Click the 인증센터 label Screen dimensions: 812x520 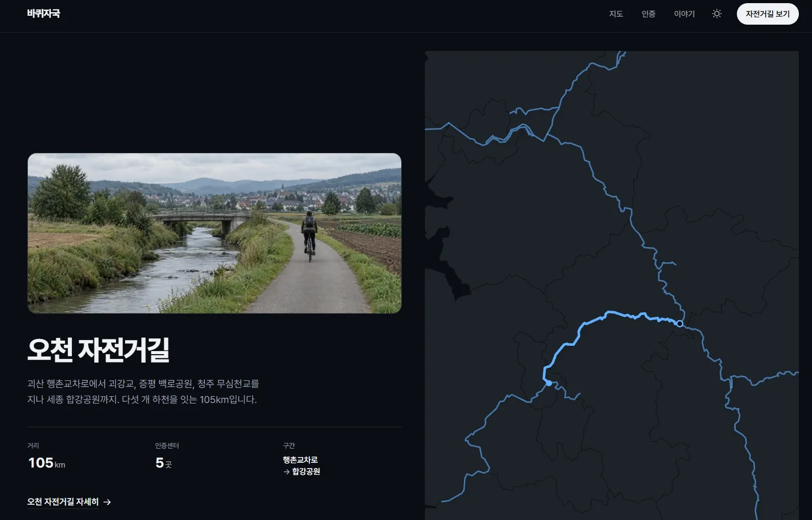(x=167, y=445)
